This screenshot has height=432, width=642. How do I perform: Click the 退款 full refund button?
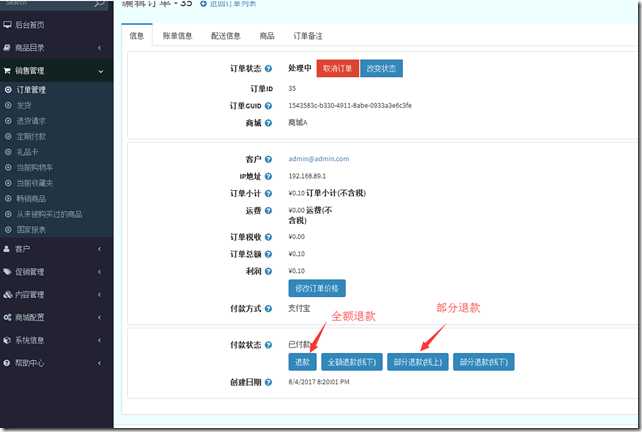302,362
